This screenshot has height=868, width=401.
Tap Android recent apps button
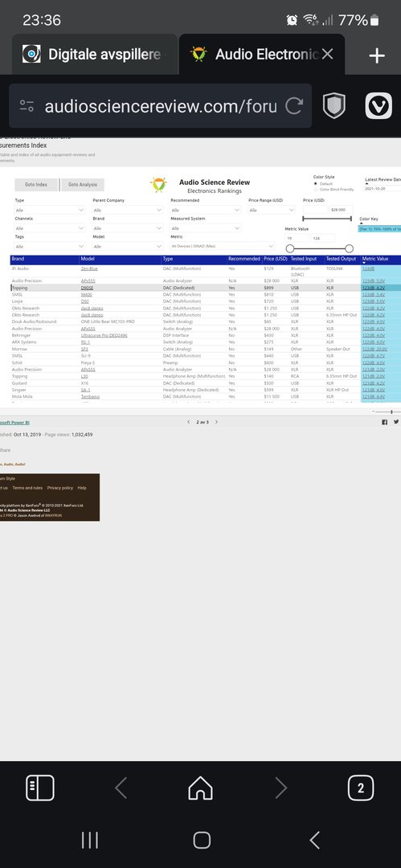point(90,840)
